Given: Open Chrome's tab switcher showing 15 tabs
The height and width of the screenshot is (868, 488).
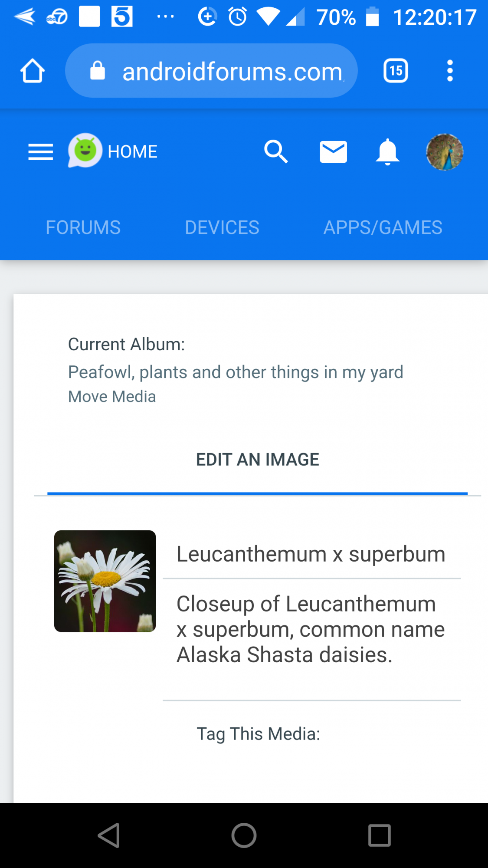Looking at the screenshot, I should 395,70.
